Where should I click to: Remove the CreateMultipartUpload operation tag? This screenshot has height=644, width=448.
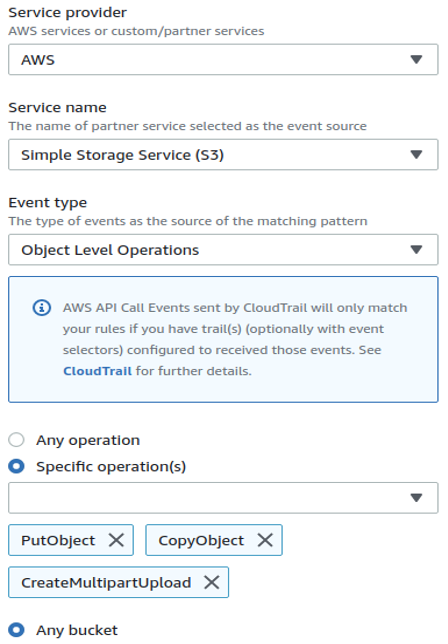point(211,582)
